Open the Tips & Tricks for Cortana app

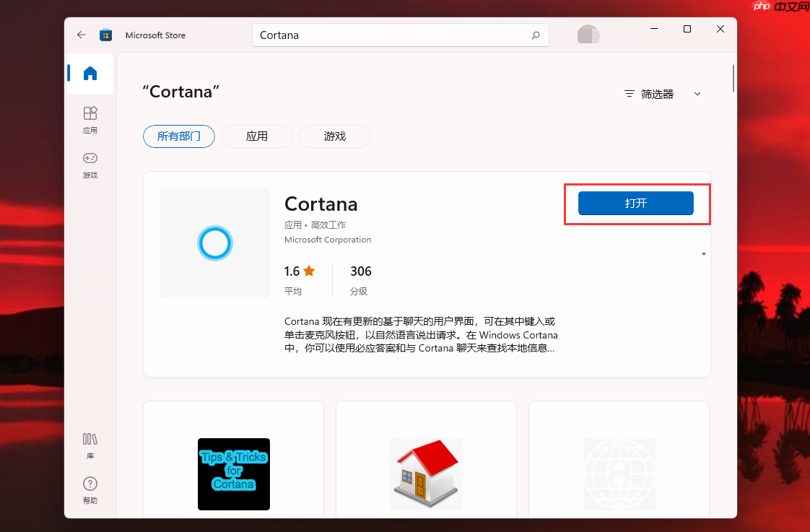(x=233, y=474)
